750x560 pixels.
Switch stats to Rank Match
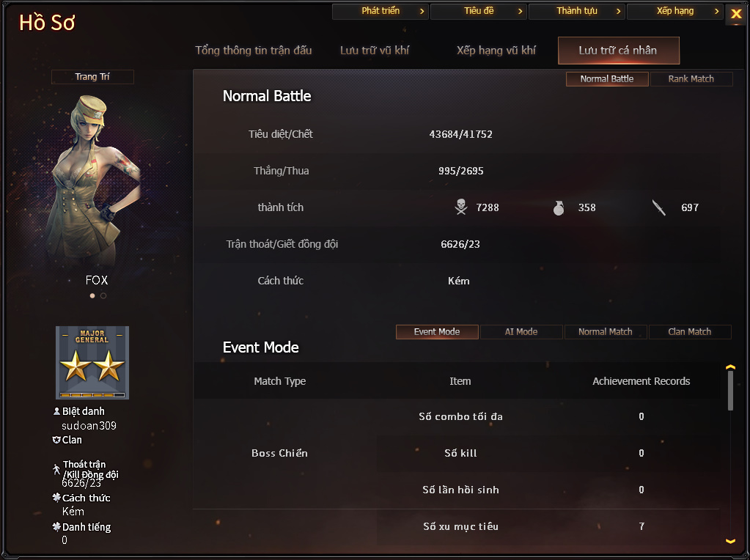[x=691, y=79]
